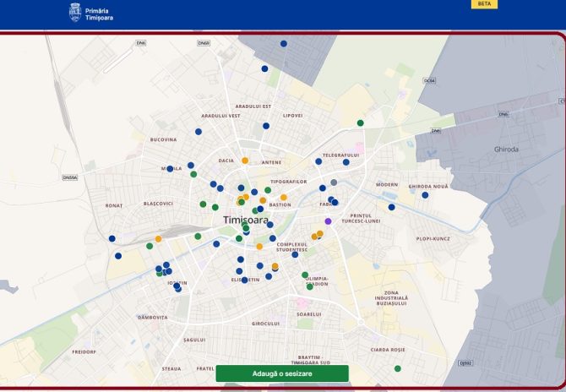Click the yellow BETA badge

pos(484,4)
